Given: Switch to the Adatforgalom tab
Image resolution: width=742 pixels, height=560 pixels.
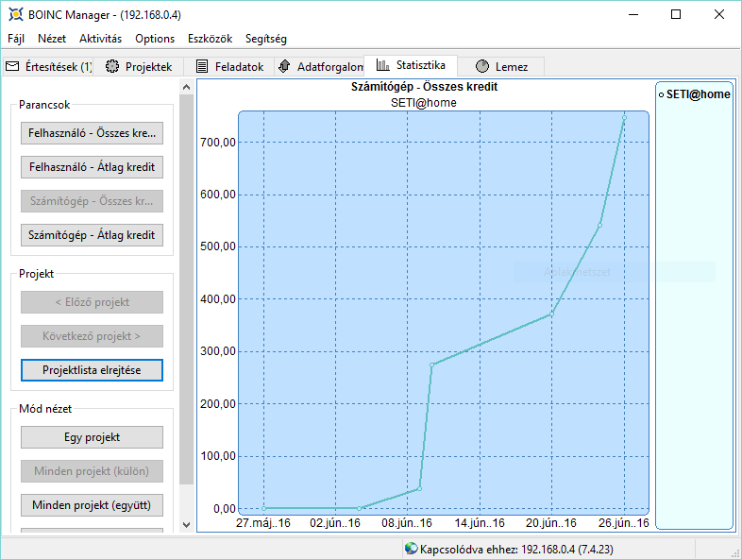Looking at the screenshot, I should [x=320, y=66].
